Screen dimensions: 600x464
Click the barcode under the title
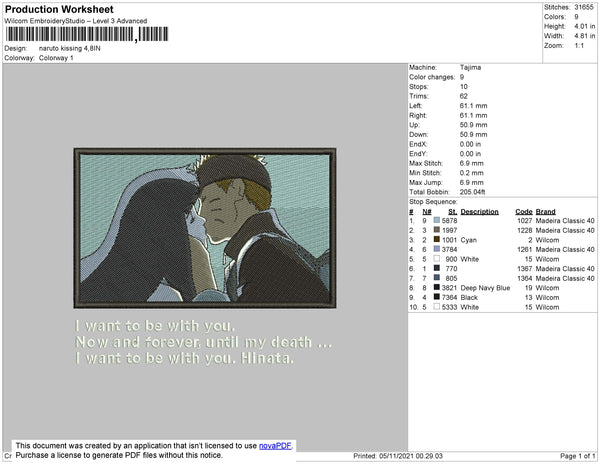(87, 34)
